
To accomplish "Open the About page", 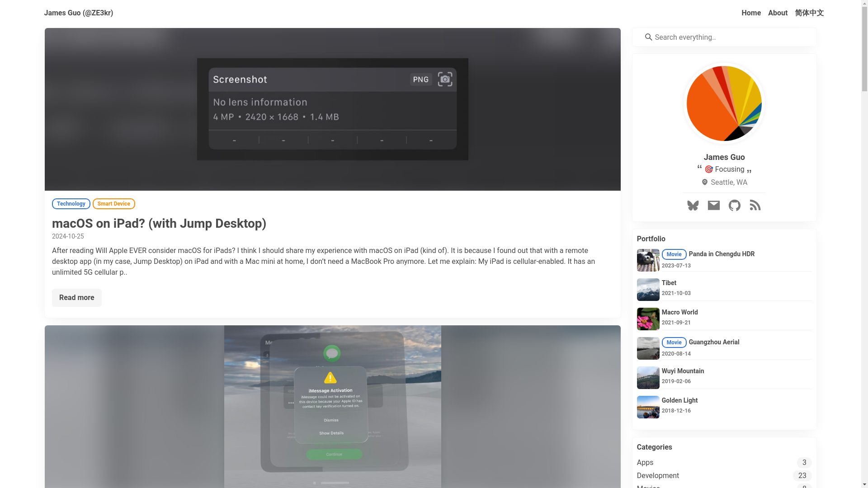I will pyautogui.click(x=778, y=13).
